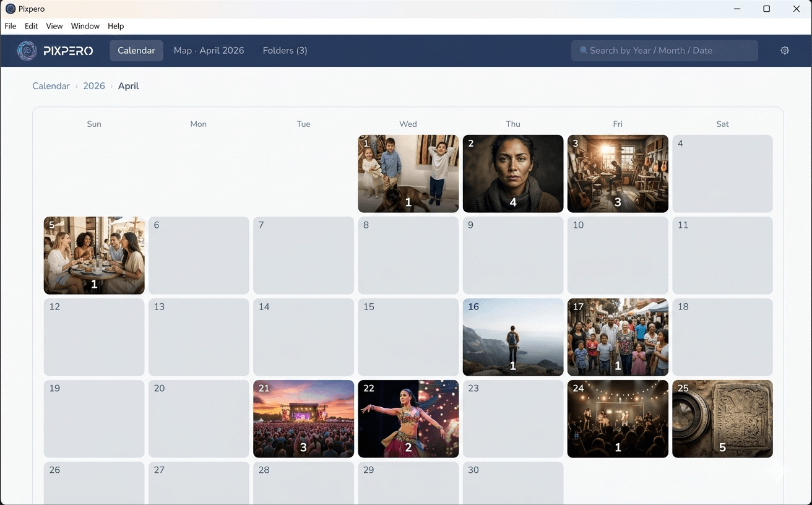Select empty day 29 cell
Image resolution: width=812 pixels, height=505 pixels.
point(408,483)
